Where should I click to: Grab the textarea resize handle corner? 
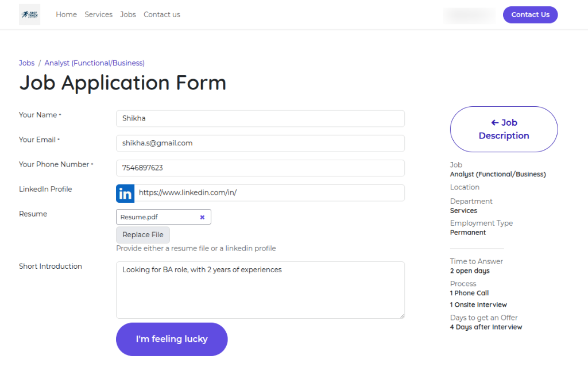[x=402, y=315]
